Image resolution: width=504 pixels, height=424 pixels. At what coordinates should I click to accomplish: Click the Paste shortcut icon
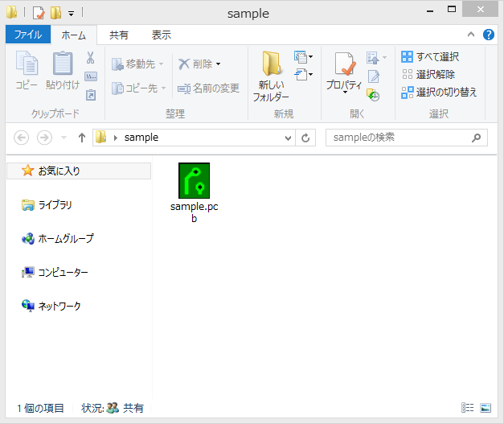tap(91, 95)
